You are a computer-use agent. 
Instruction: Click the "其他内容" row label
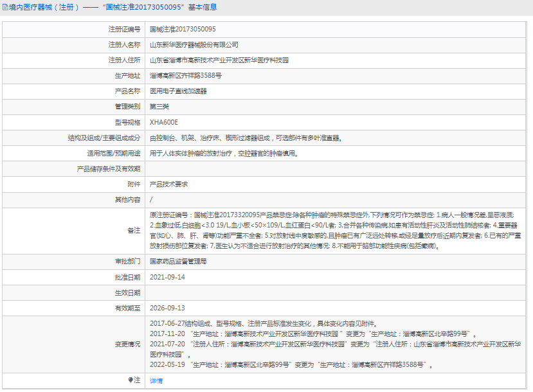coord(127,200)
